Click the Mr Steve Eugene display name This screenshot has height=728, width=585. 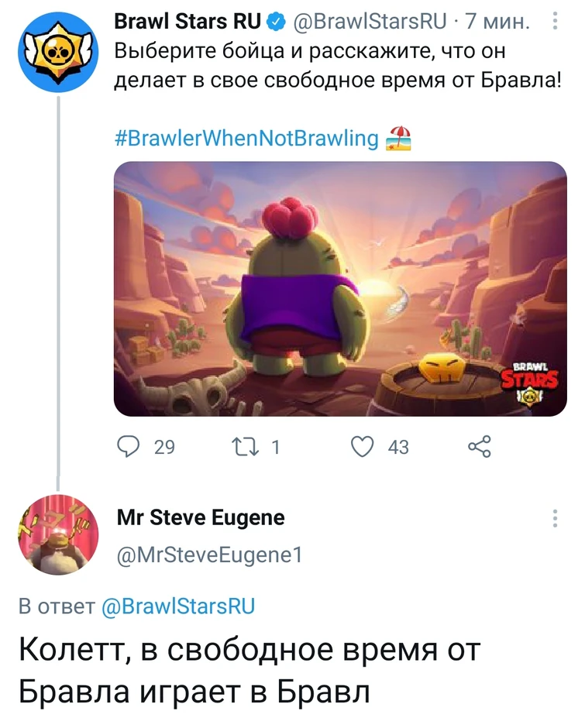(201, 517)
